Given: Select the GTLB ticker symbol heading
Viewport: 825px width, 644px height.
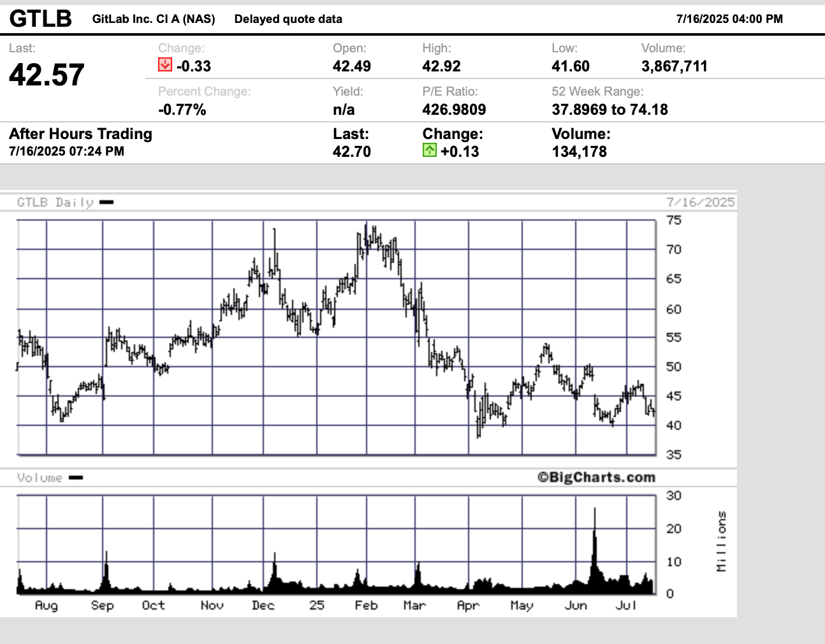Looking at the screenshot, I should coord(41,19).
